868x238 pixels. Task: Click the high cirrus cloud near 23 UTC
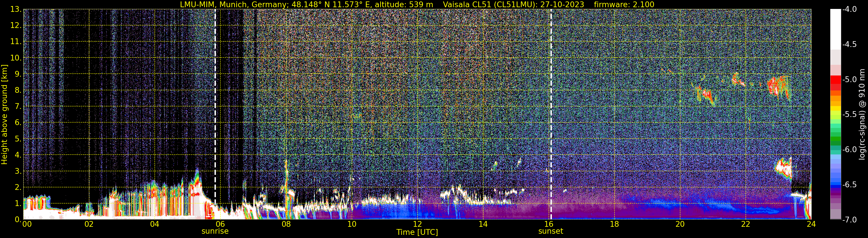click(x=779, y=88)
